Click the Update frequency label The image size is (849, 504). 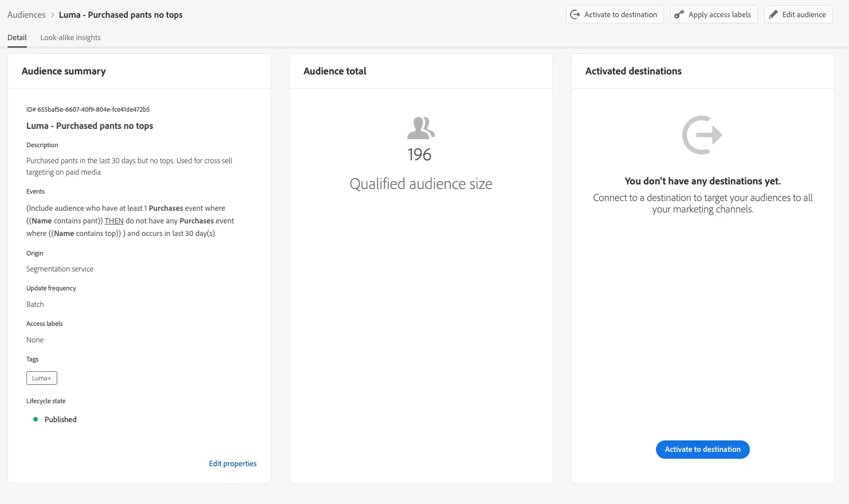[x=51, y=288]
